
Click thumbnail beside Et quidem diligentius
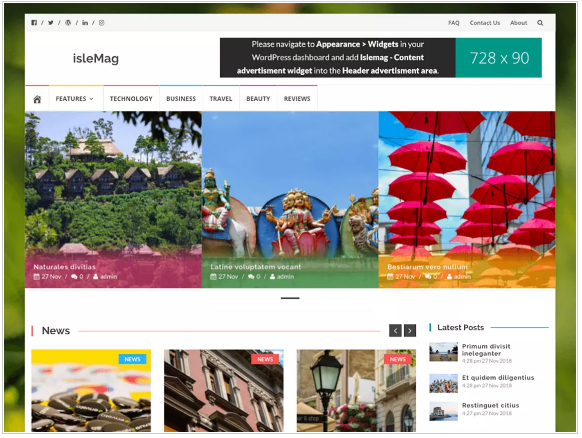[x=444, y=383]
